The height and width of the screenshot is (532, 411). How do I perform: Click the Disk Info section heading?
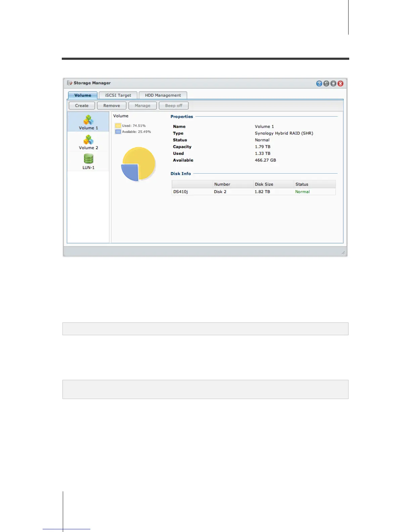click(x=181, y=174)
